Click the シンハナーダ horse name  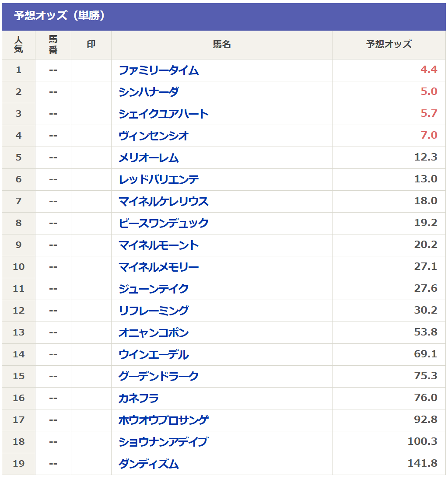(x=149, y=92)
